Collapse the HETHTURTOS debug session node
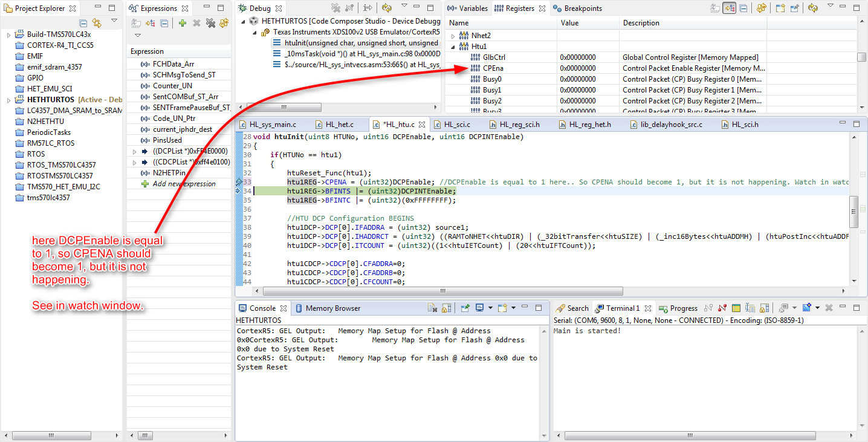This screenshot has width=868, height=442. pos(244,21)
